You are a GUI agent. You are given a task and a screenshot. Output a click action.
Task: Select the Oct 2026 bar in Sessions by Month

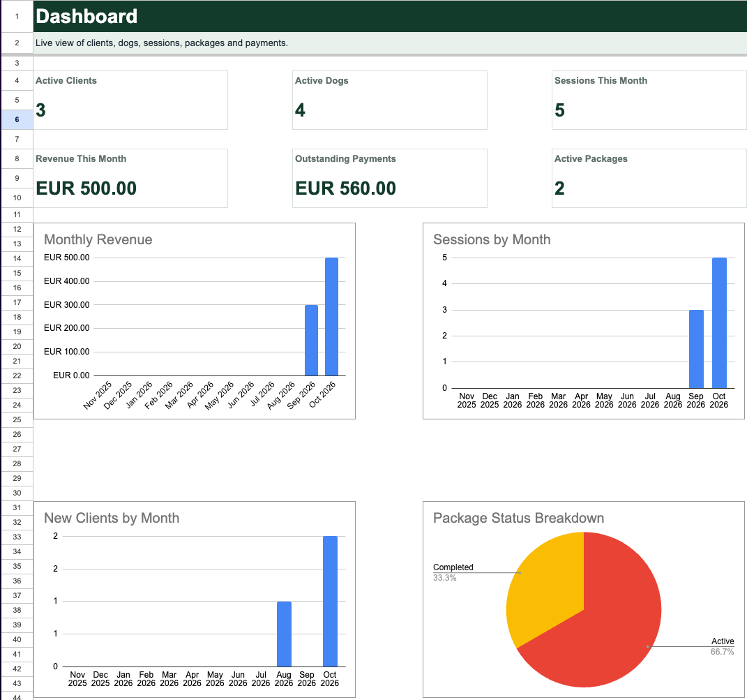pos(719,323)
